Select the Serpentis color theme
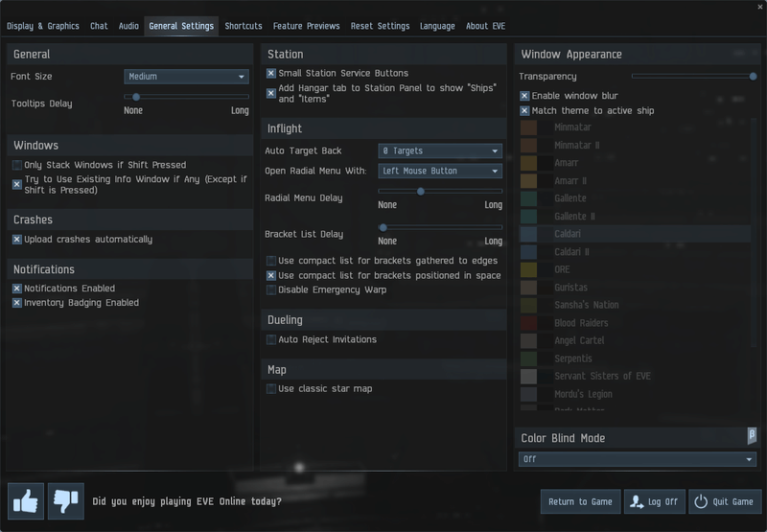767x532 pixels. (635, 359)
